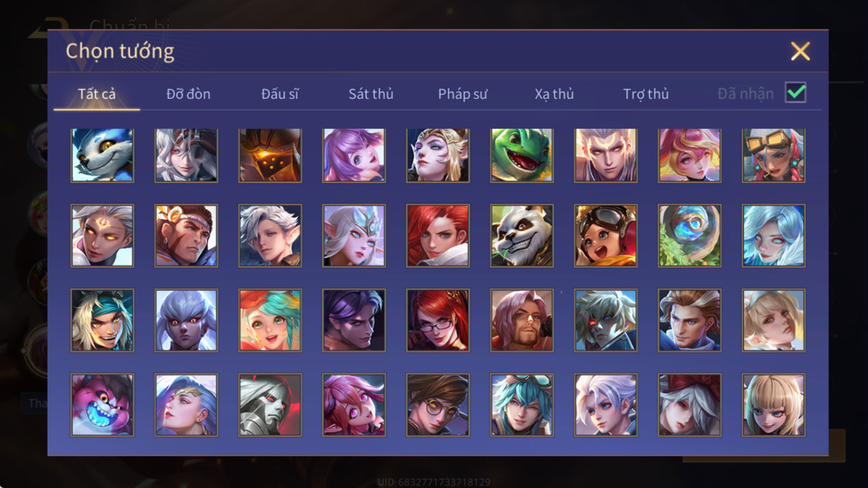
Task: Pick the green chameleon hero portrait
Action: (522, 155)
